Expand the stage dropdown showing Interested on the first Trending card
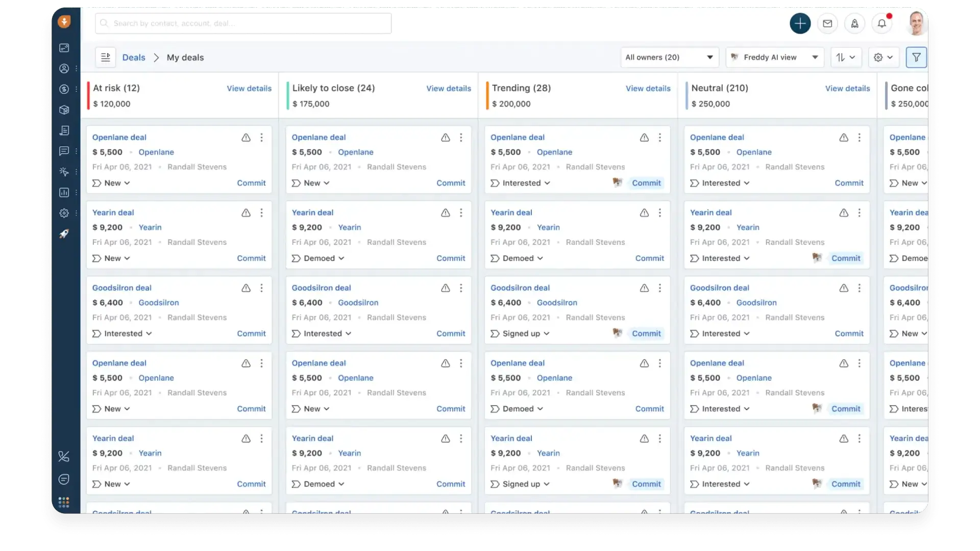 (520, 183)
